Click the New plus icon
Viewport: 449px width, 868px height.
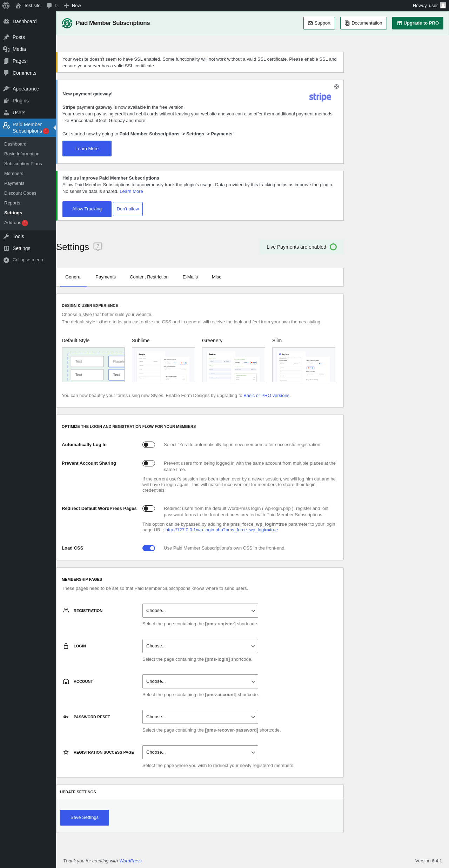tap(66, 6)
